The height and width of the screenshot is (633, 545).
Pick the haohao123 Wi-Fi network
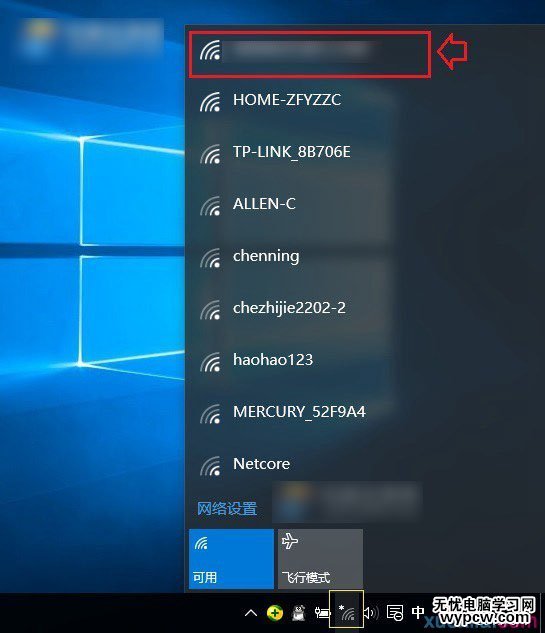pos(308,361)
